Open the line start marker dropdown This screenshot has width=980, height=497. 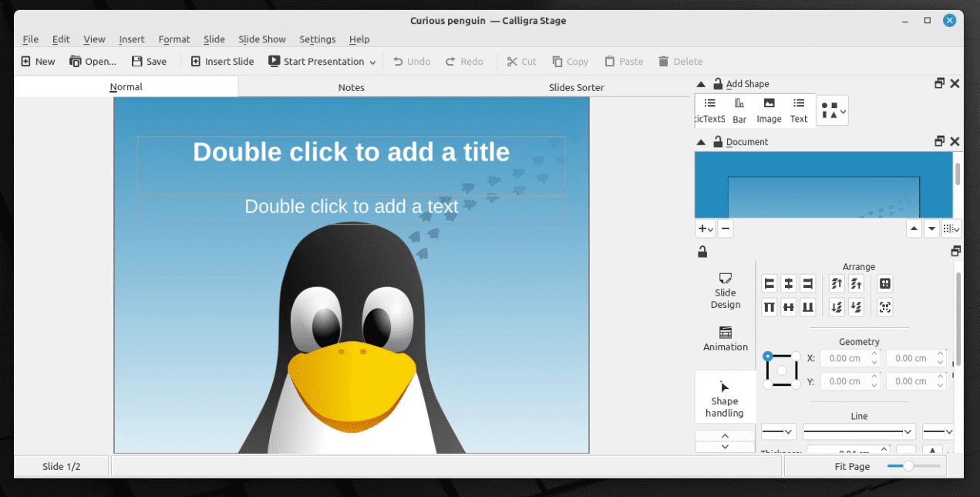779,431
